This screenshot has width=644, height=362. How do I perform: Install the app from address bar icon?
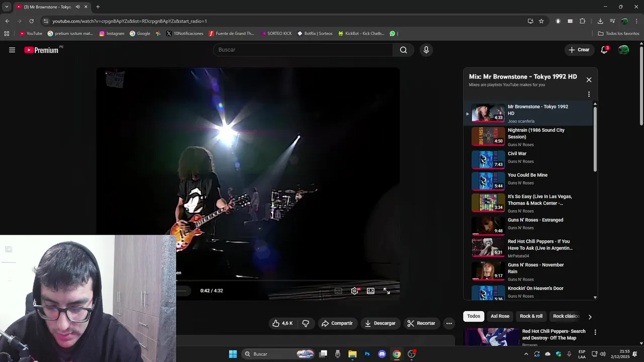(530, 21)
